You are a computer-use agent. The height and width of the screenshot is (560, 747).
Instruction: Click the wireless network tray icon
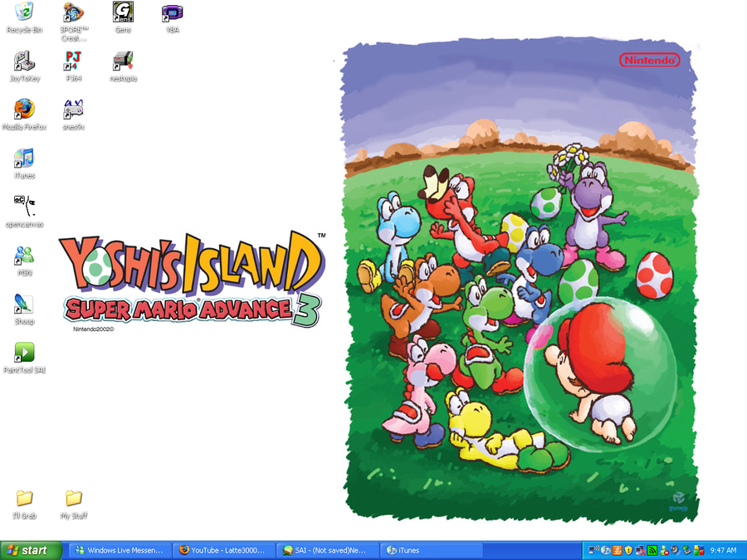click(x=593, y=551)
